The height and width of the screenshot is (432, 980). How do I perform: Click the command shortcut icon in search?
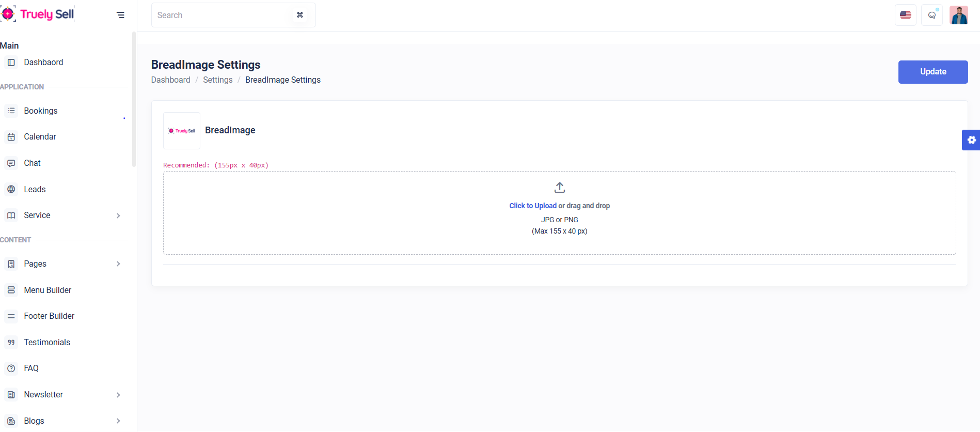(300, 15)
